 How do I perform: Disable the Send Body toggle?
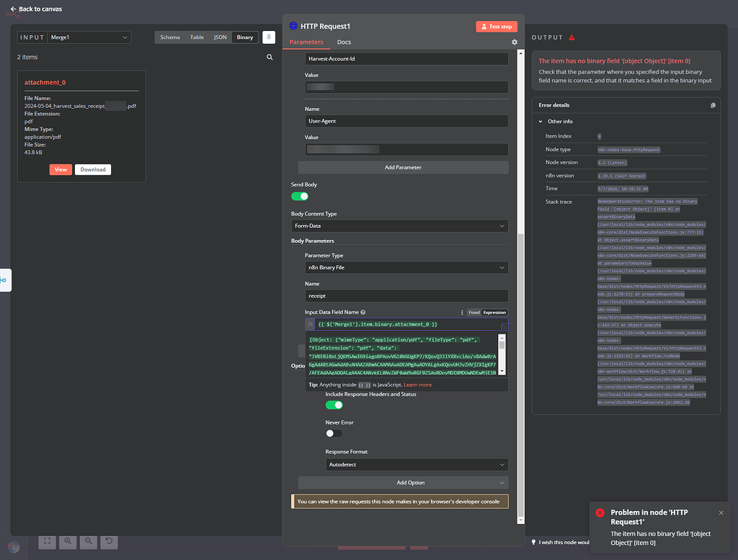(x=301, y=195)
